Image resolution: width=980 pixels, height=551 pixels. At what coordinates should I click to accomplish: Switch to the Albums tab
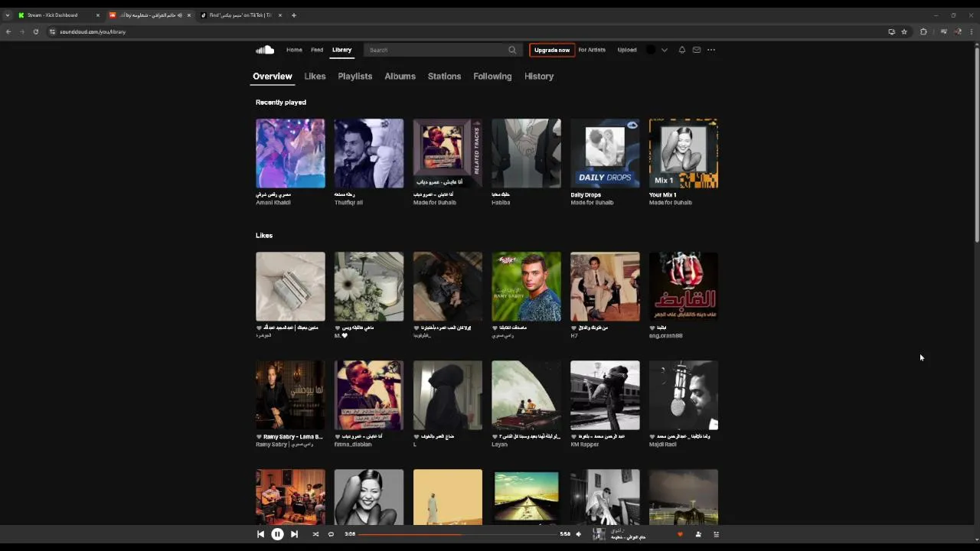pos(400,76)
